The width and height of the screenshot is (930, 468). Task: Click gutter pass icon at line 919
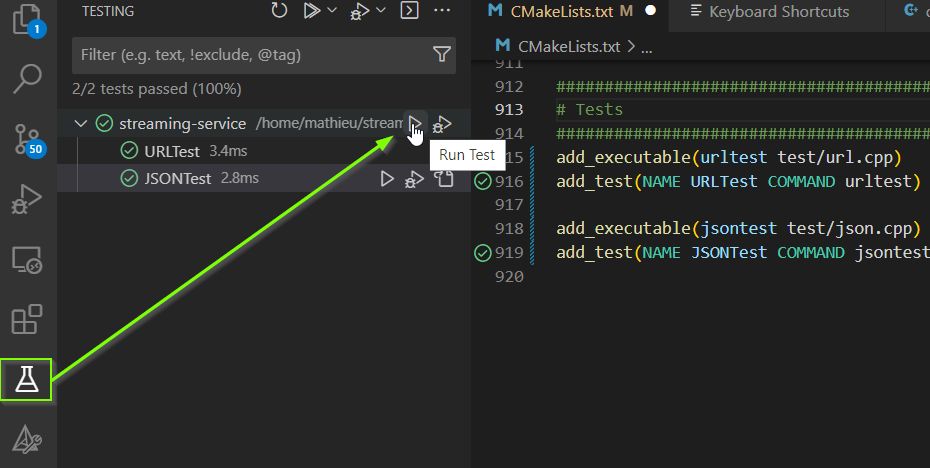pos(483,253)
